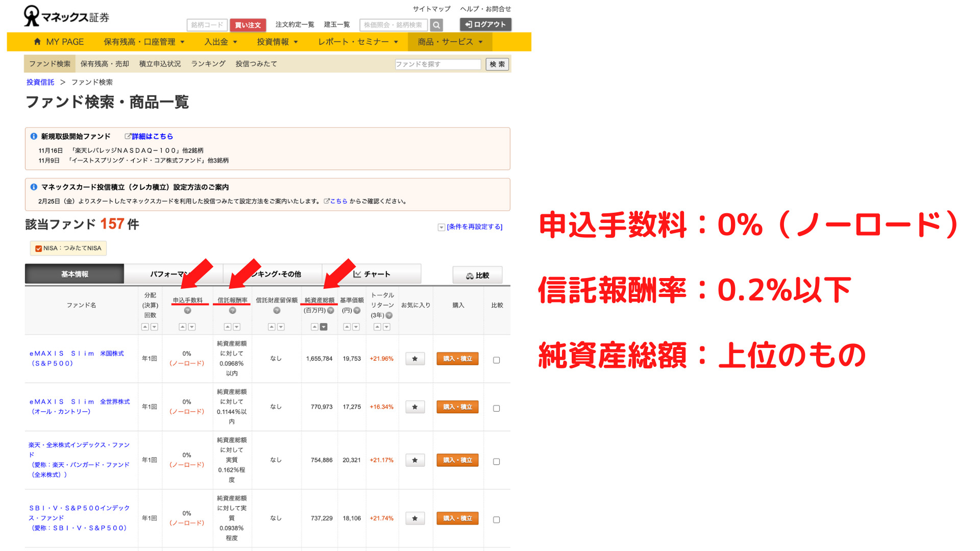Sort 純資産総額 descending arrow
980x551 pixels.
[324, 327]
